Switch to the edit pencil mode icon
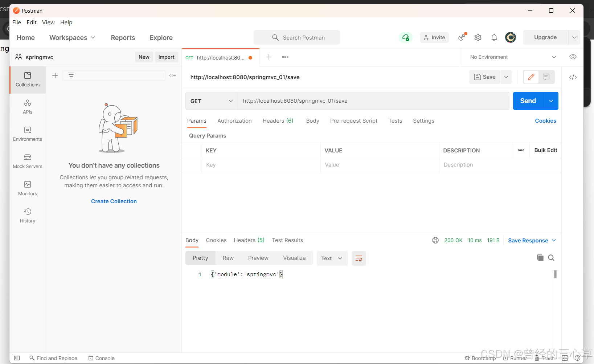The image size is (594, 364). pos(531,77)
